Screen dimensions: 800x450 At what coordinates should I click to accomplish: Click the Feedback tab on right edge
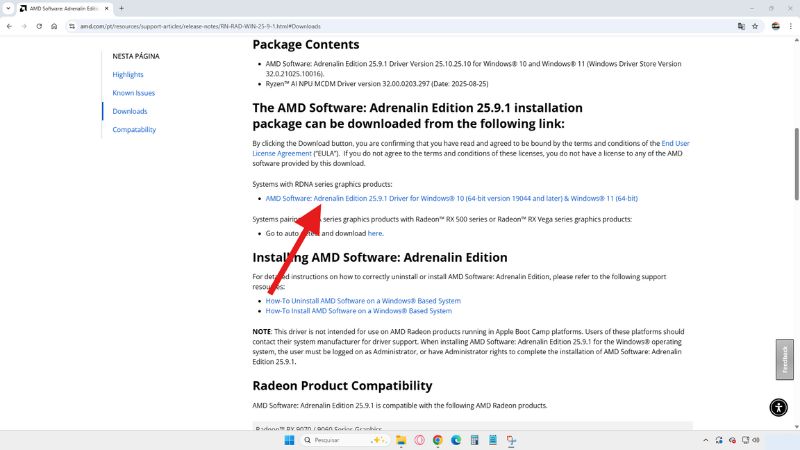pos(785,360)
